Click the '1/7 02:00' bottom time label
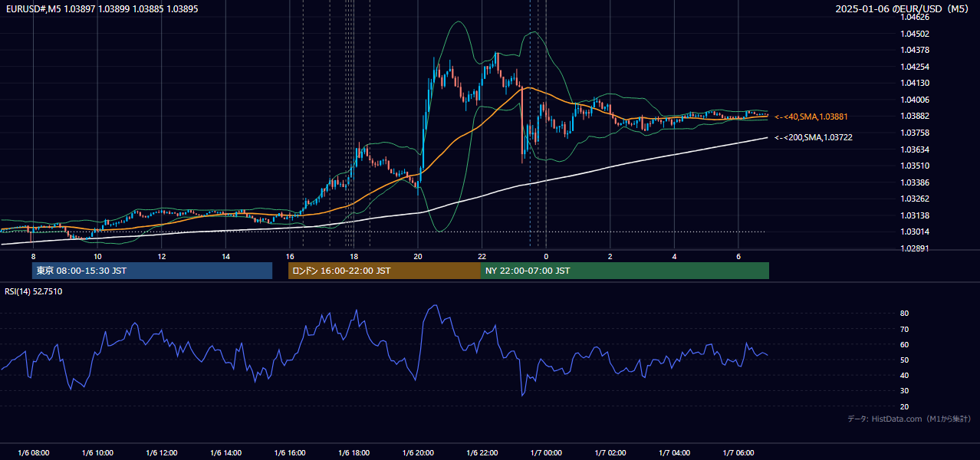This screenshot has width=980, height=460. (x=610, y=453)
